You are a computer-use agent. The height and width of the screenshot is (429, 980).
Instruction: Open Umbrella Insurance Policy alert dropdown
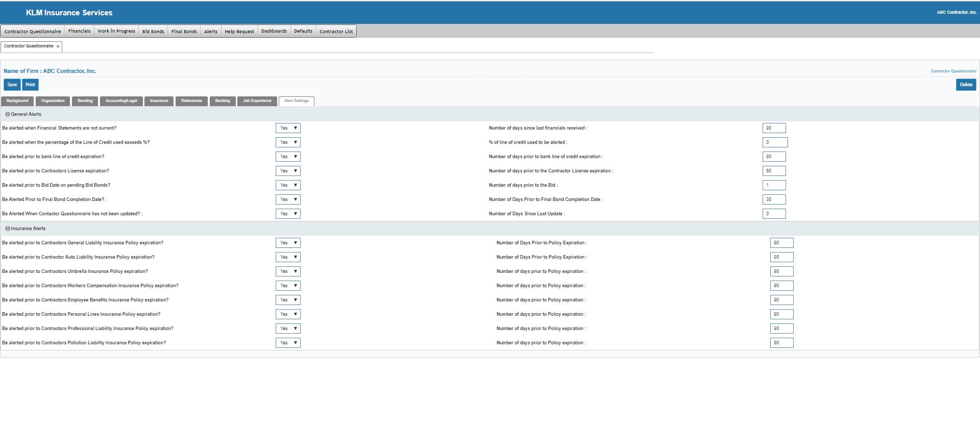pyautogui.click(x=288, y=271)
